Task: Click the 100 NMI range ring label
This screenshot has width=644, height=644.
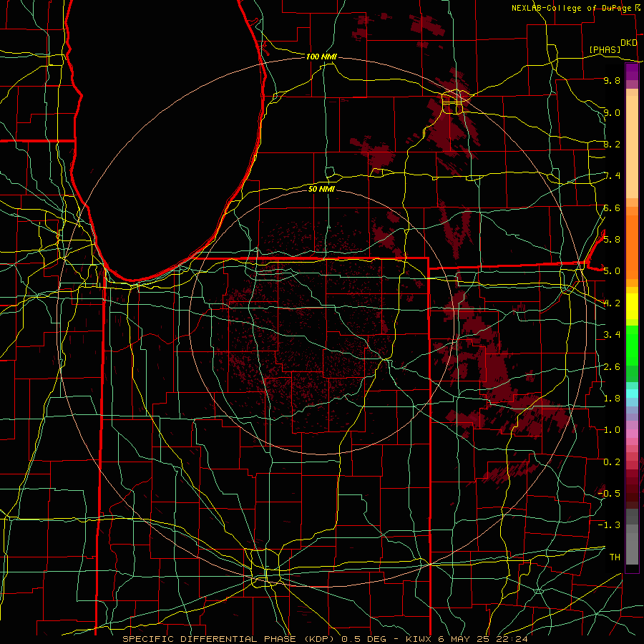Action: tap(321, 57)
